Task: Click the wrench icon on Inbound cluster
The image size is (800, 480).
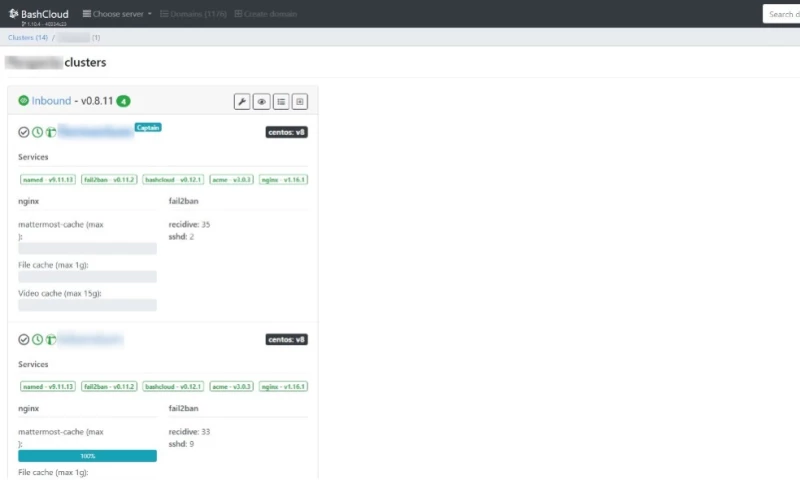Action: (x=242, y=101)
